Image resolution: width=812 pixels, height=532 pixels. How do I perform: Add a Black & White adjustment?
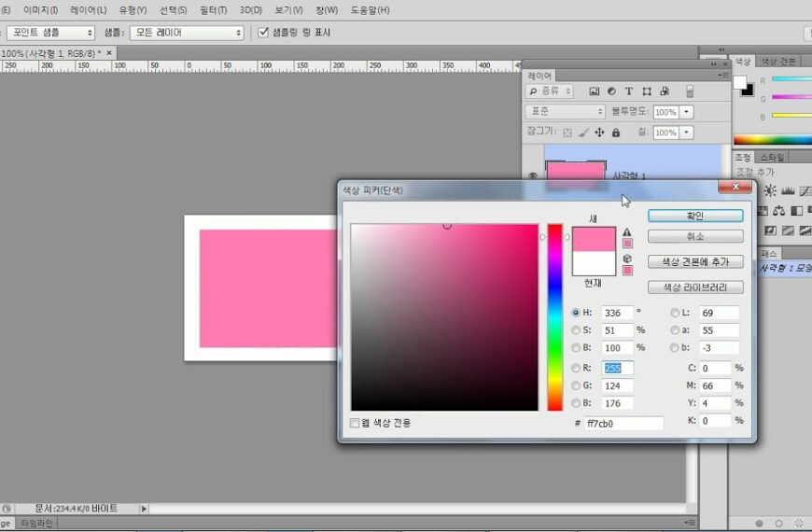click(796, 211)
